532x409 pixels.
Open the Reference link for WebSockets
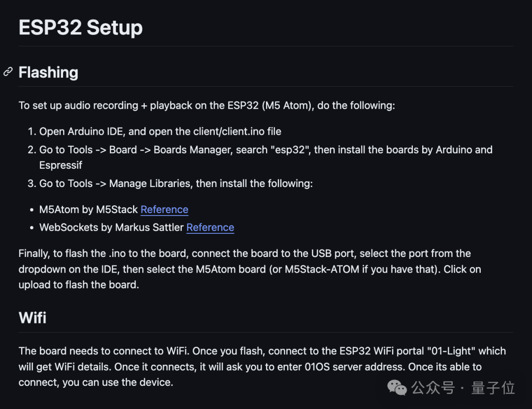click(x=210, y=227)
